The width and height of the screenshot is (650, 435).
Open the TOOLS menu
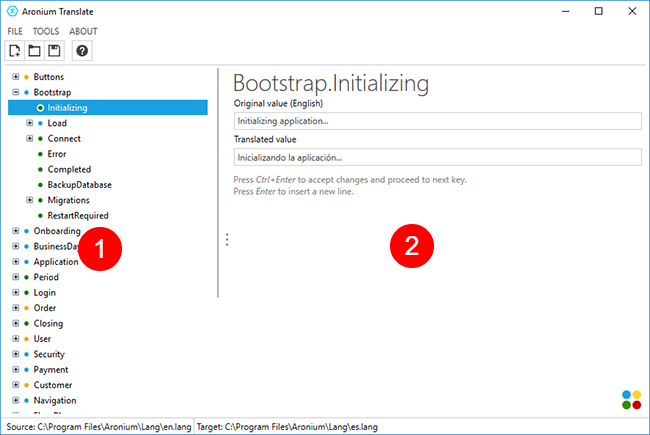[x=46, y=32]
